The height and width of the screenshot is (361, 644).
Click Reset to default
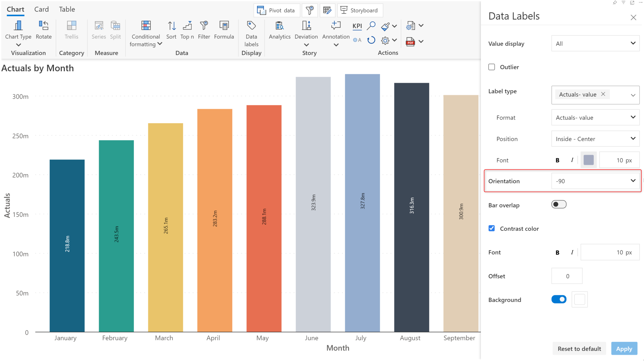[579, 348]
